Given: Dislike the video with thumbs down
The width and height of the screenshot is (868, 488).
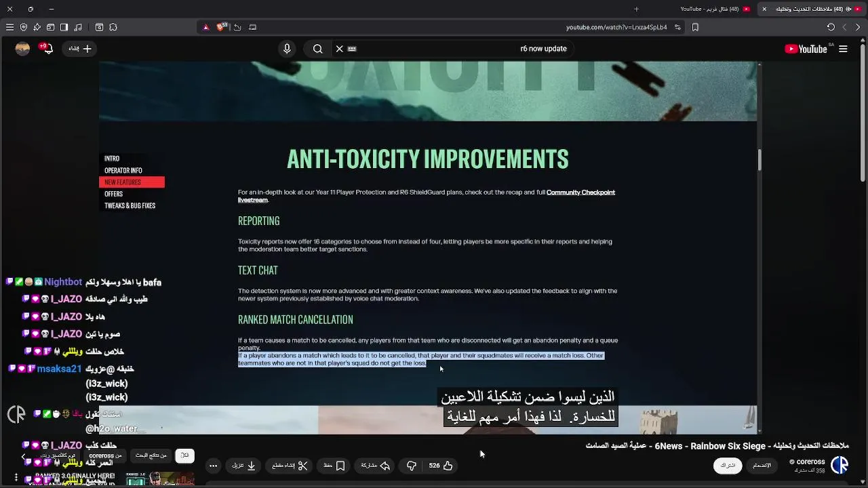Looking at the screenshot, I should tap(411, 466).
